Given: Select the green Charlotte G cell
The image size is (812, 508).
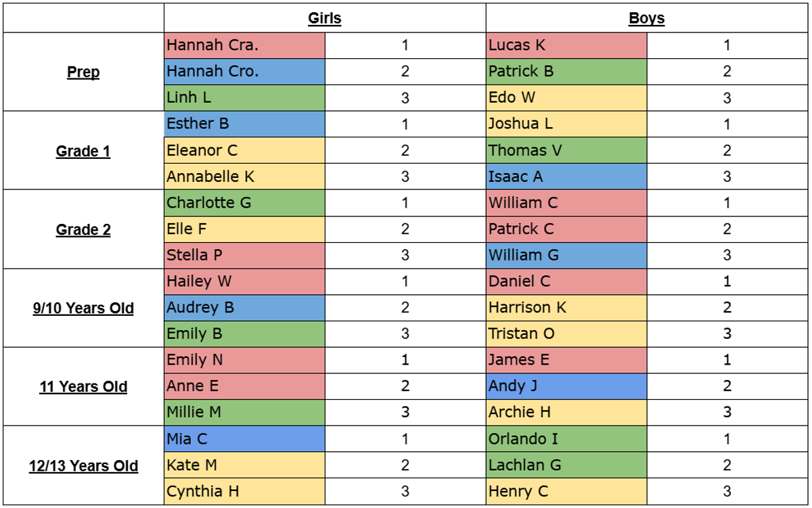Looking at the screenshot, I should [244, 203].
